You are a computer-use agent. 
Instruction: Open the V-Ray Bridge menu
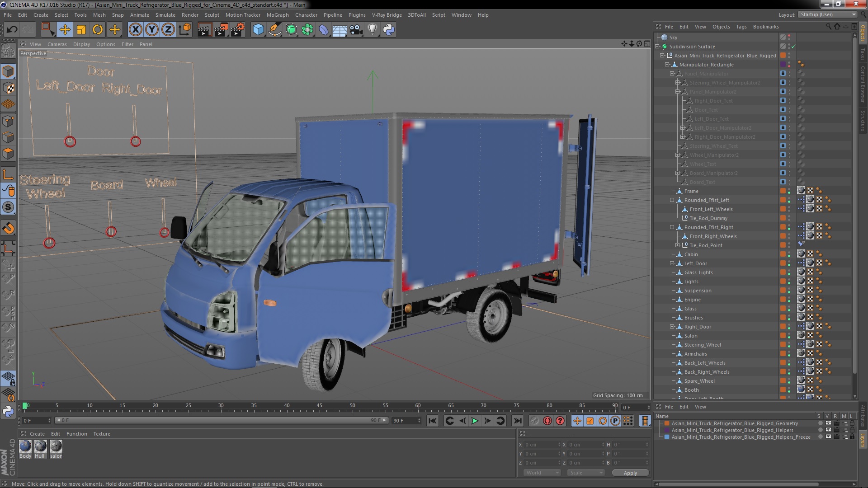[x=387, y=15]
